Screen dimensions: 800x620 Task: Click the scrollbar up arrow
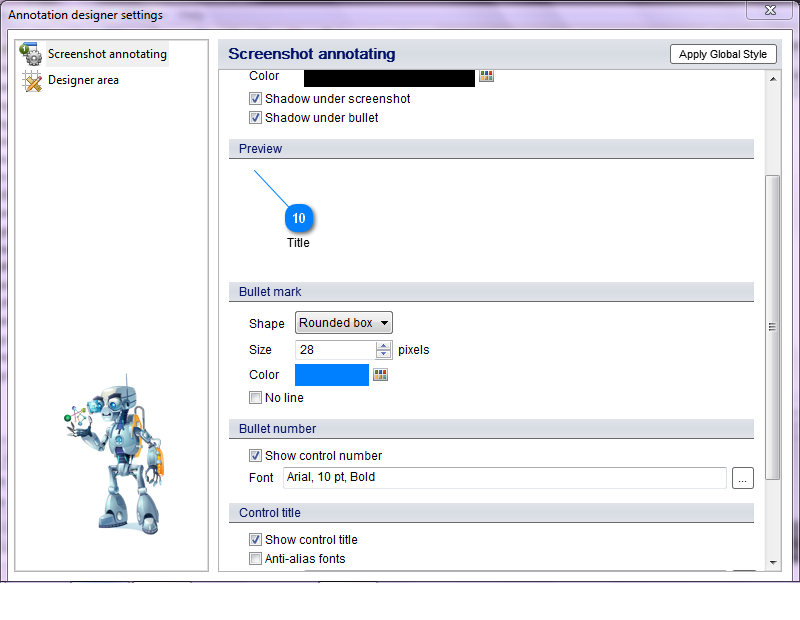click(773, 79)
